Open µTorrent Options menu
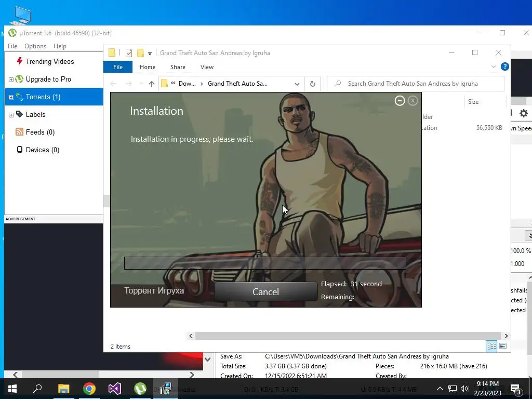532x399 pixels. (35, 46)
